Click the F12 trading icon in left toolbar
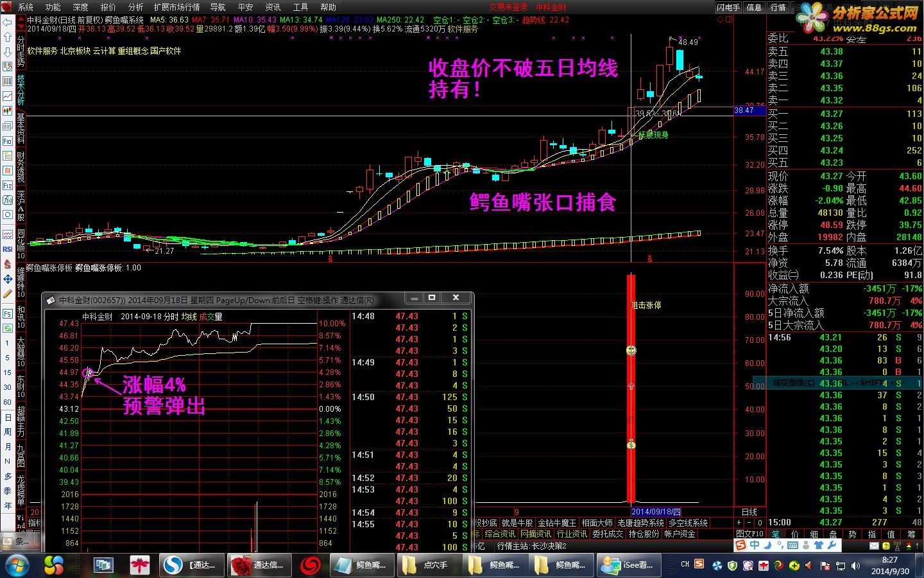The width and height of the screenshot is (924, 578). tap(8, 185)
